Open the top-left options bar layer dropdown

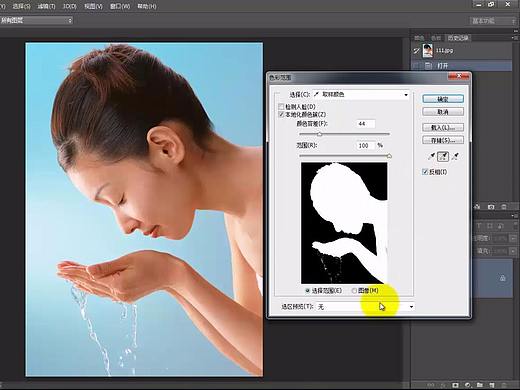pyautogui.click(x=36, y=20)
